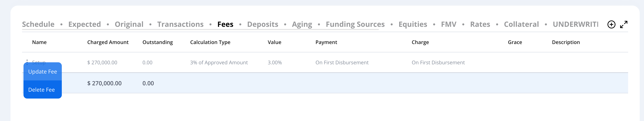
Task: Click the Calculation Type column header
Action: [x=210, y=42]
